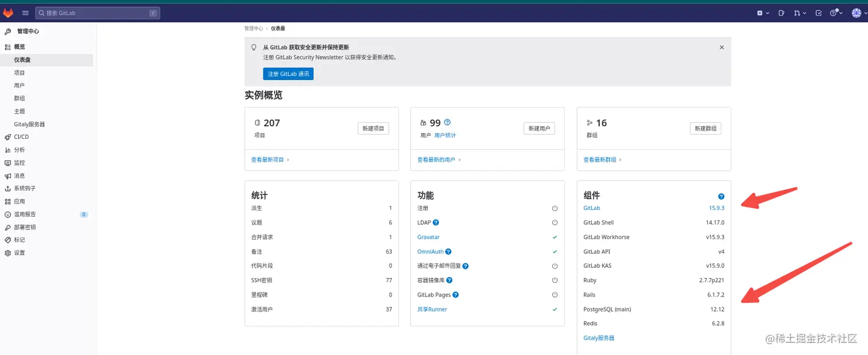
Task: Click SSH密钥 count 77
Action: coord(389,280)
